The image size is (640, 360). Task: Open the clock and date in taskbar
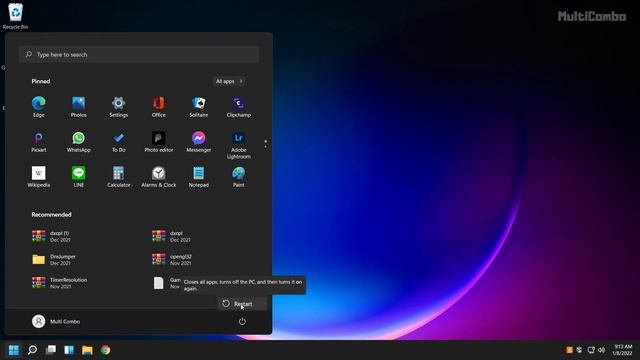click(622, 350)
